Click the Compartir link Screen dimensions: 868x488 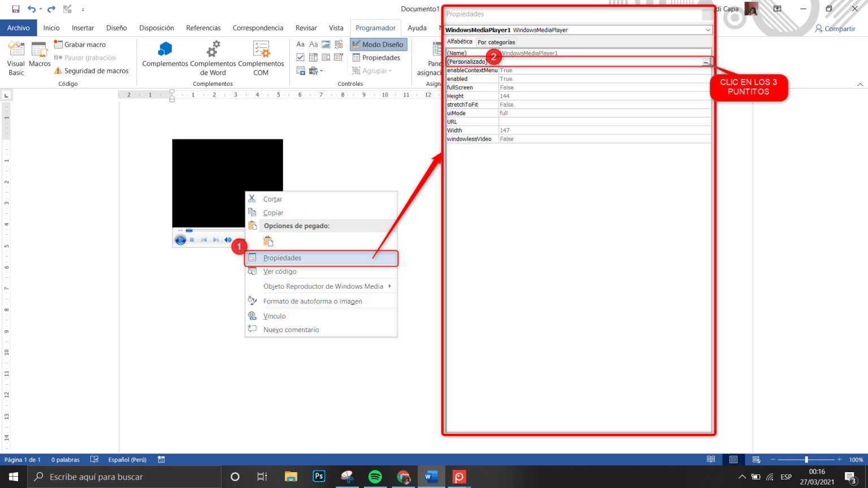click(836, 28)
